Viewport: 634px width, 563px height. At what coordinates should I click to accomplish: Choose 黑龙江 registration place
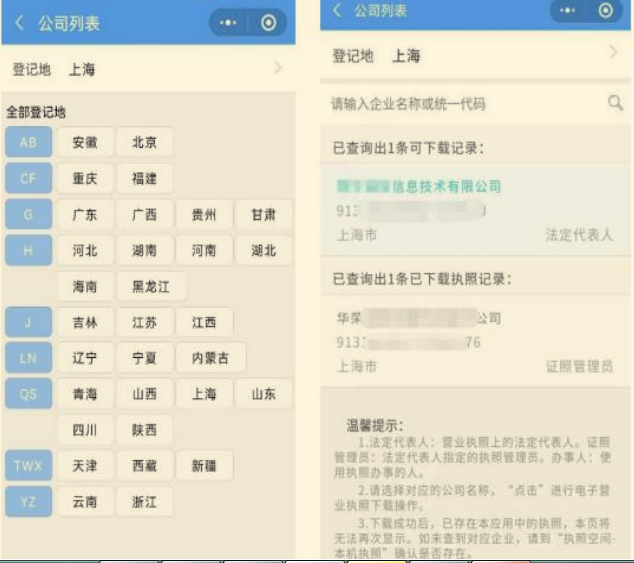[x=151, y=286]
